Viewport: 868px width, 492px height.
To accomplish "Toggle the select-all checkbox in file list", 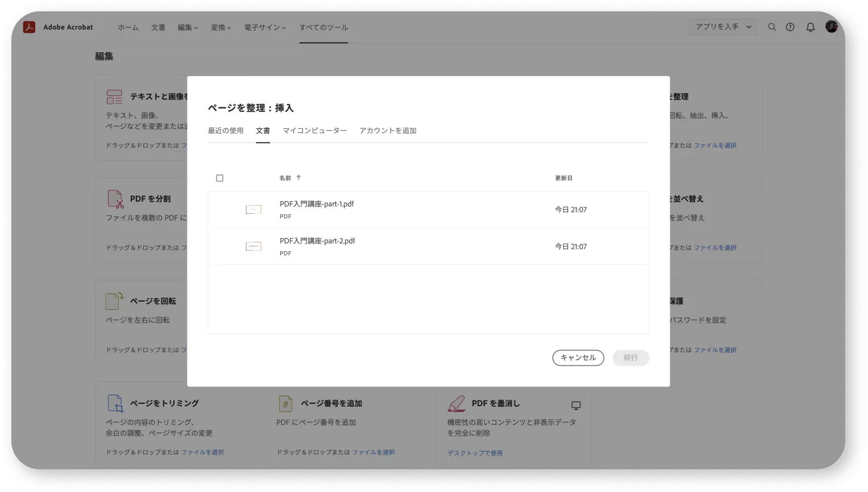I will tap(220, 178).
